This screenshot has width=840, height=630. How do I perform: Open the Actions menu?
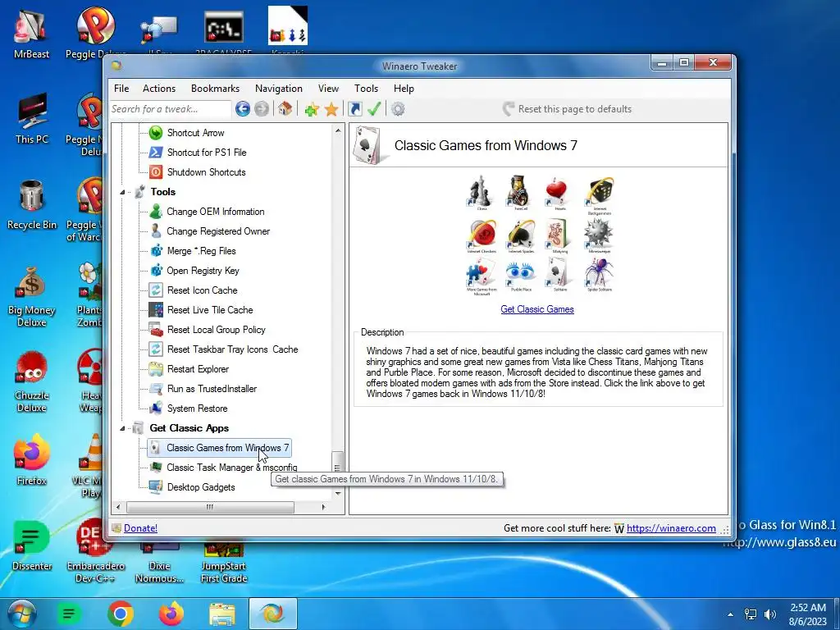(159, 89)
